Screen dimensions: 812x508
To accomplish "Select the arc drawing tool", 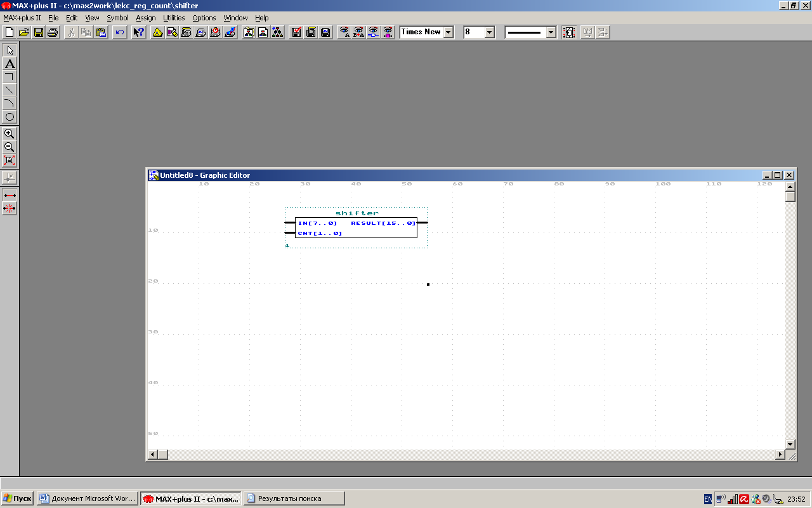I will (10, 104).
